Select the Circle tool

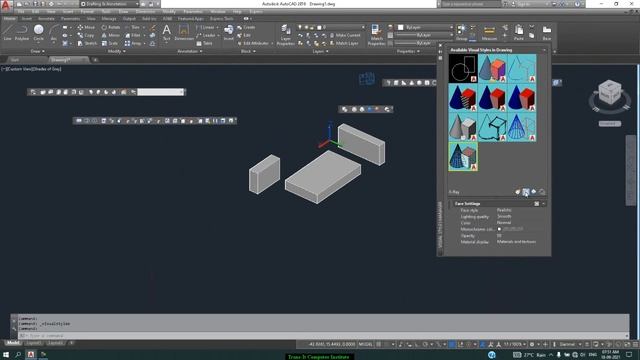coord(38,32)
